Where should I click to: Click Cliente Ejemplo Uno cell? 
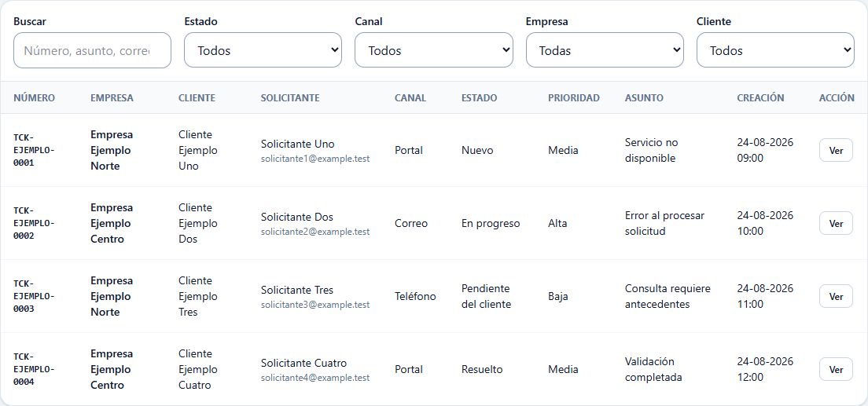pyautogui.click(x=197, y=151)
